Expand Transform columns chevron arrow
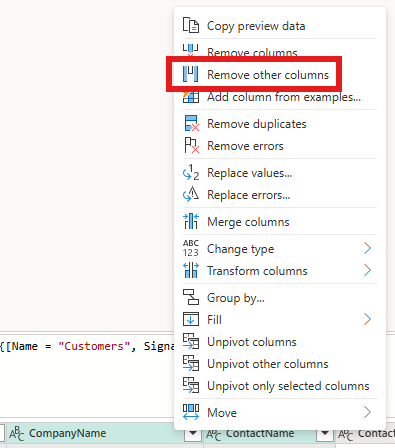This screenshot has height=448, width=395. tap(367, 270)
